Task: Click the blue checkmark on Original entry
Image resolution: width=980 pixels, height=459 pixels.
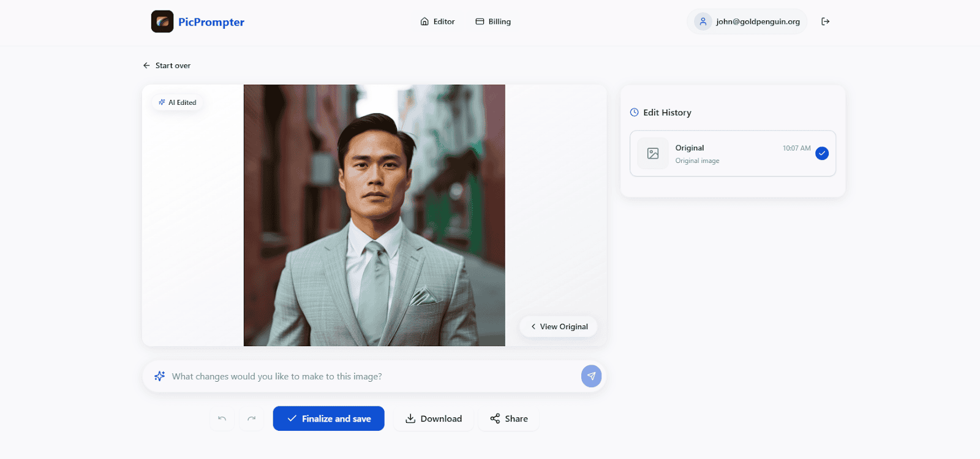Action: click(x=822, y=153)
